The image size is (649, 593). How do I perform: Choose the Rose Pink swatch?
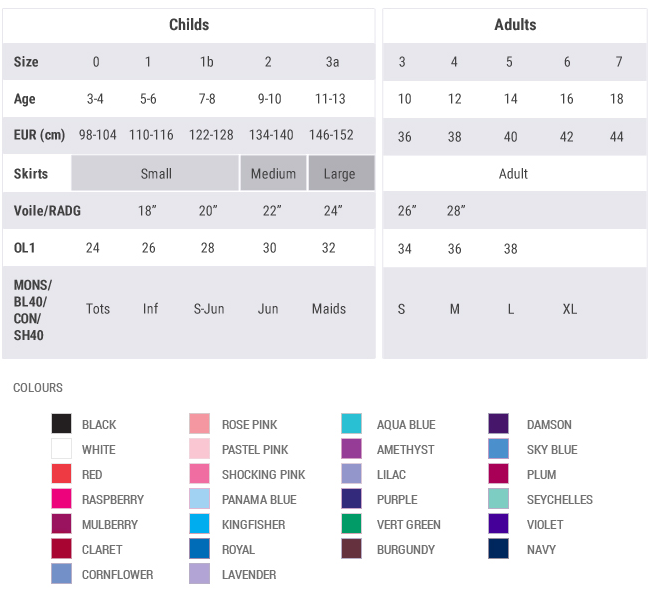[x=200, y=424]
